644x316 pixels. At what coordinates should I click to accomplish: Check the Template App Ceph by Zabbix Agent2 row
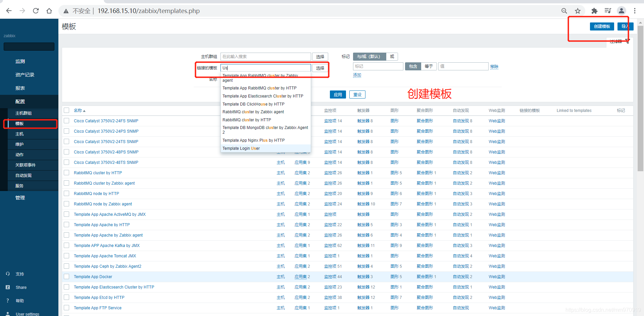click(x=66, y=266)
